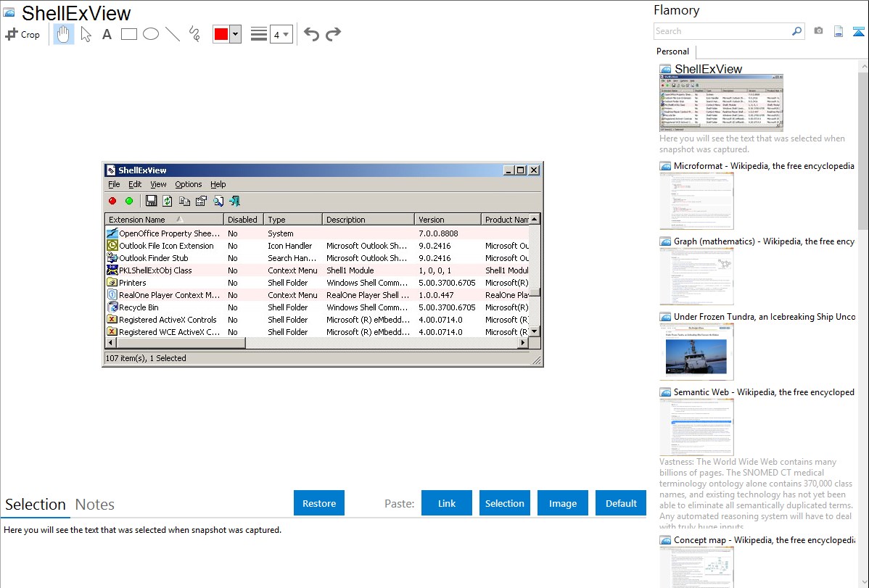Screen dimensions: 869x588
Task: Undo the last annotation
Action: (311, 34)
